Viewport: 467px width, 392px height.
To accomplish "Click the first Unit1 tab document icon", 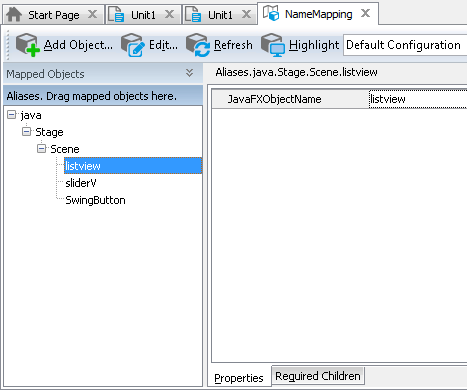I will point(117,15).
